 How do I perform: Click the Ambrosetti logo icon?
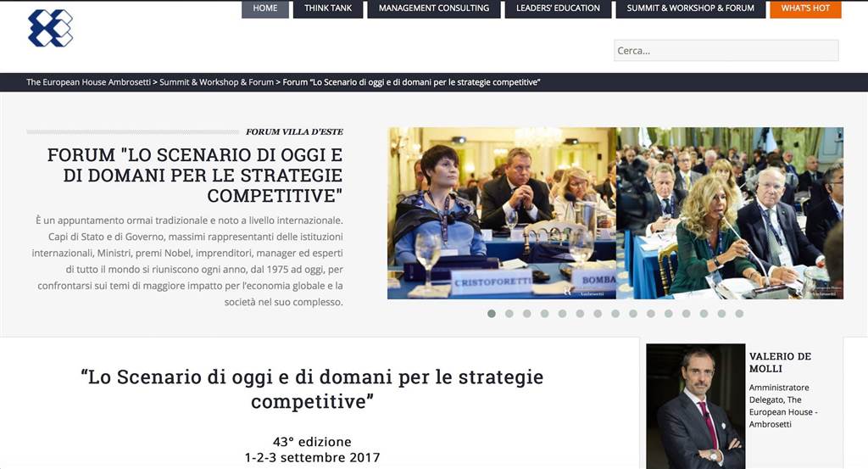pos(50,28)
